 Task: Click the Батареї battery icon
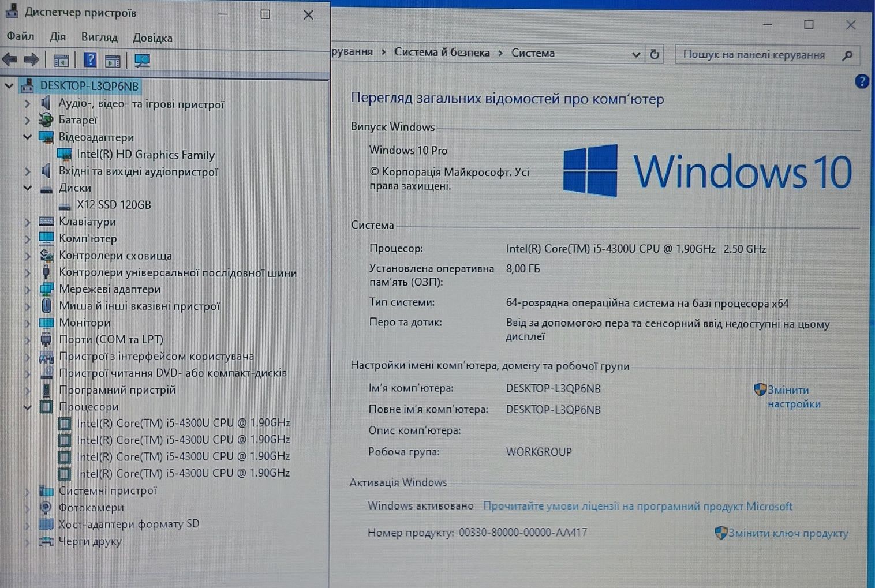46,120
